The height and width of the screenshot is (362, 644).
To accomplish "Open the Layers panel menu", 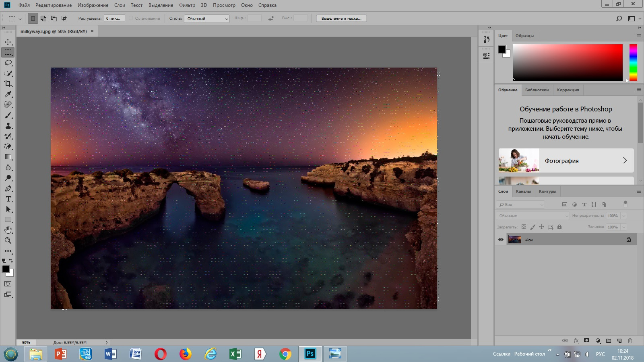I will point(639,191).
